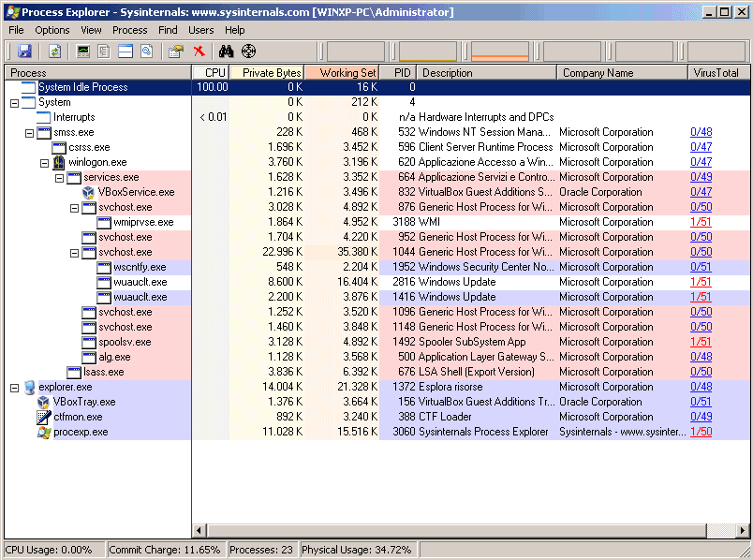
Task: Sort by the VirusTotal column header
Action: pos(718,72)
